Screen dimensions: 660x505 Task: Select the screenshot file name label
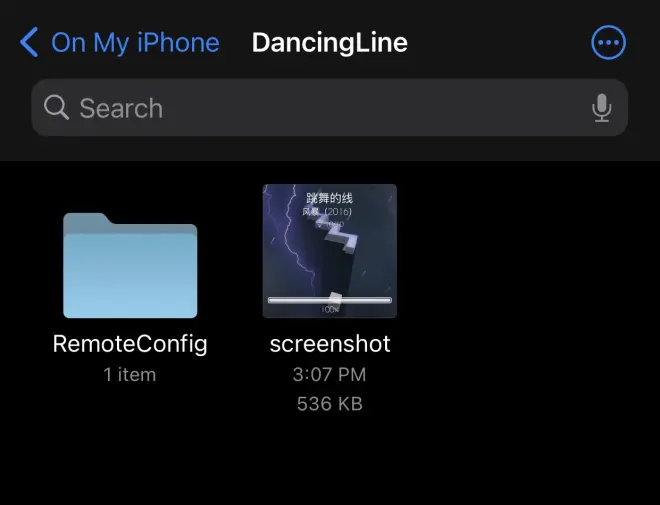pyautogui.click(x=330, y=344)
